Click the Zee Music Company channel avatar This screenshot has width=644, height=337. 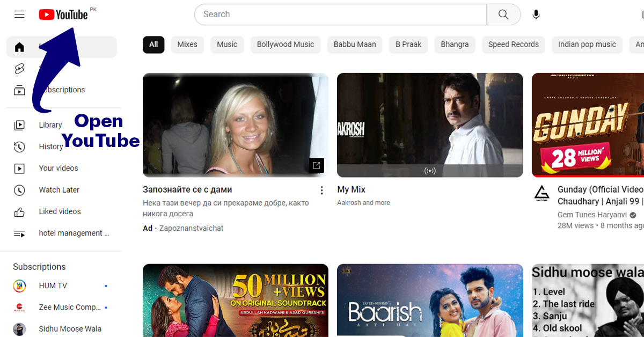19,307
